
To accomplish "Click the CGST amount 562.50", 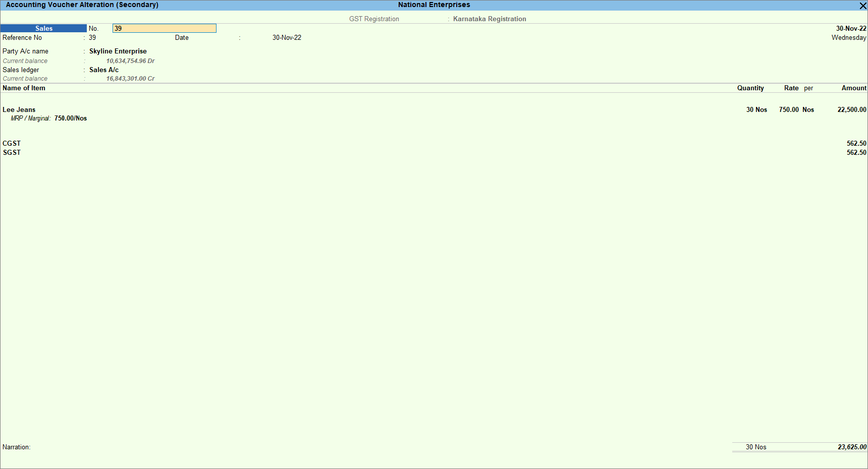I will pyautogui.click(x=856, y=143).
